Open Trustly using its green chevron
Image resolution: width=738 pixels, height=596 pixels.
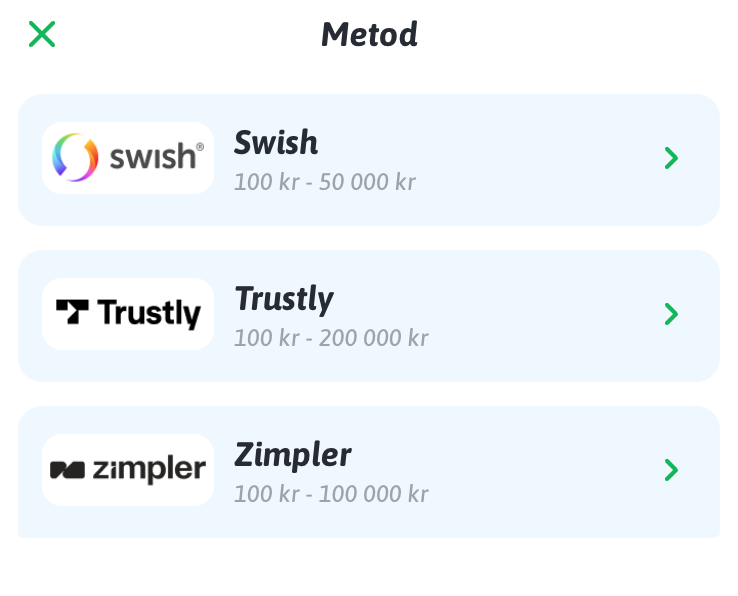click(x=671, y=314)
